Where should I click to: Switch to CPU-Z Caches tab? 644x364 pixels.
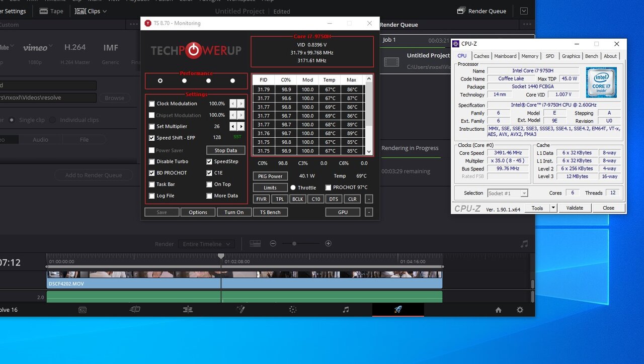481,56
